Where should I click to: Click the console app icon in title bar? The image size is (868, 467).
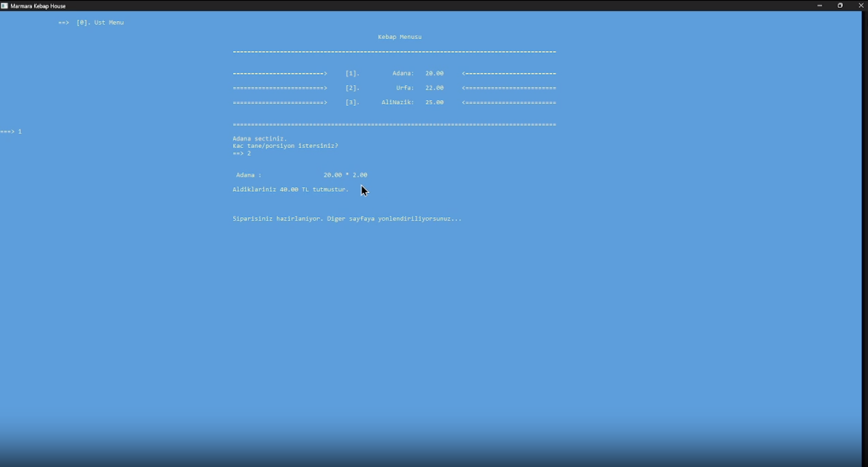4,6
